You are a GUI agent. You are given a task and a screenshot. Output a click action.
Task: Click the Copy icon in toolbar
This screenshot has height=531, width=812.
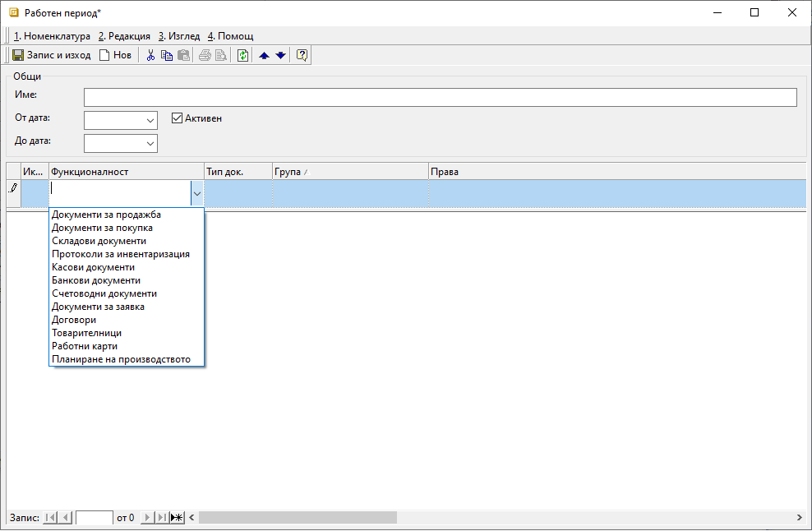167,56
